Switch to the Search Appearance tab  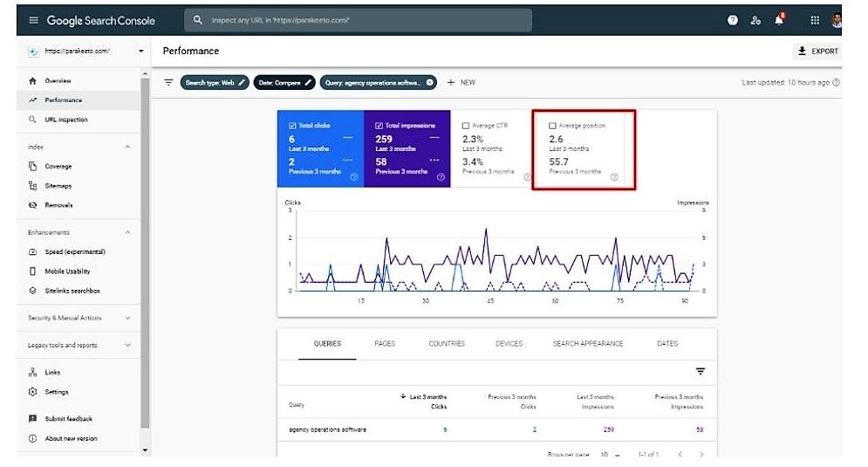coord(588,343)
